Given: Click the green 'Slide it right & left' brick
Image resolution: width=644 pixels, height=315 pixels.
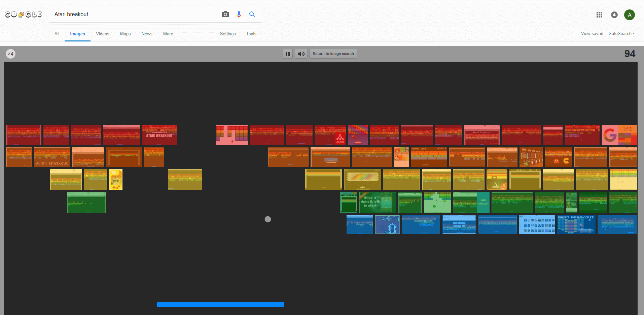Looking at the screenshot, I should (x=378, y=202).
